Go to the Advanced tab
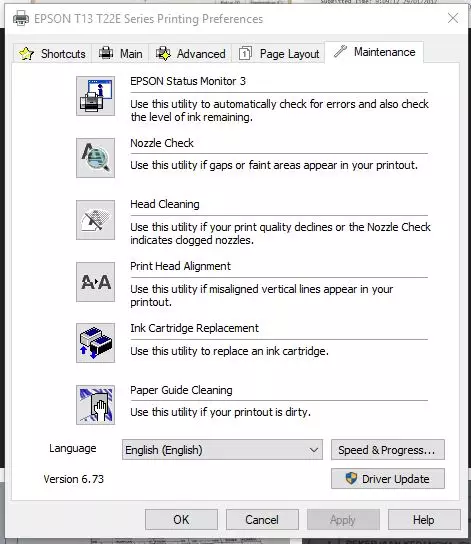The width and height of the screenshot is (471, 544). (x=190, y=54)
